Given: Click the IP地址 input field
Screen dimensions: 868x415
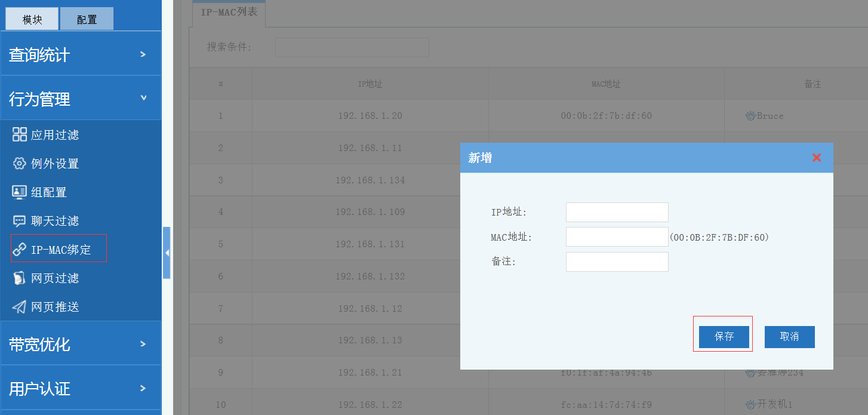Looking at the screenshot, I should tap(617, 212).
